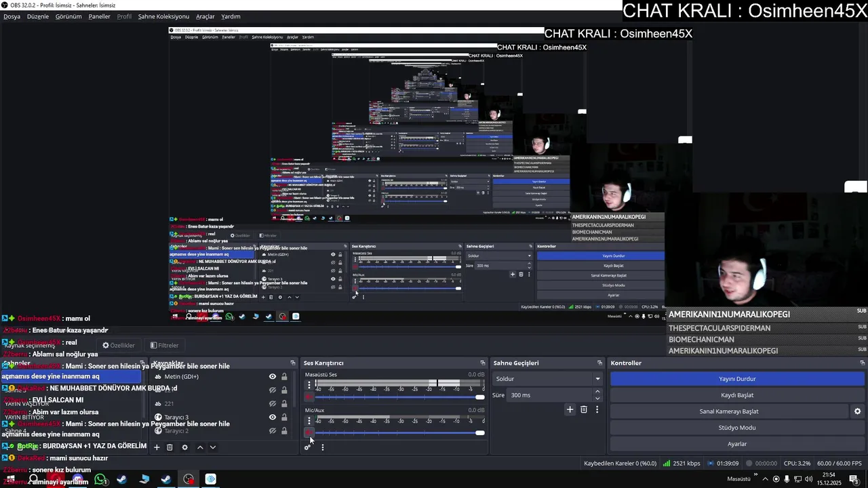This screenshot has height=488, width=868.
Task: Select the Tarayıcı 3 source row
Action: (x=222, y=418)
